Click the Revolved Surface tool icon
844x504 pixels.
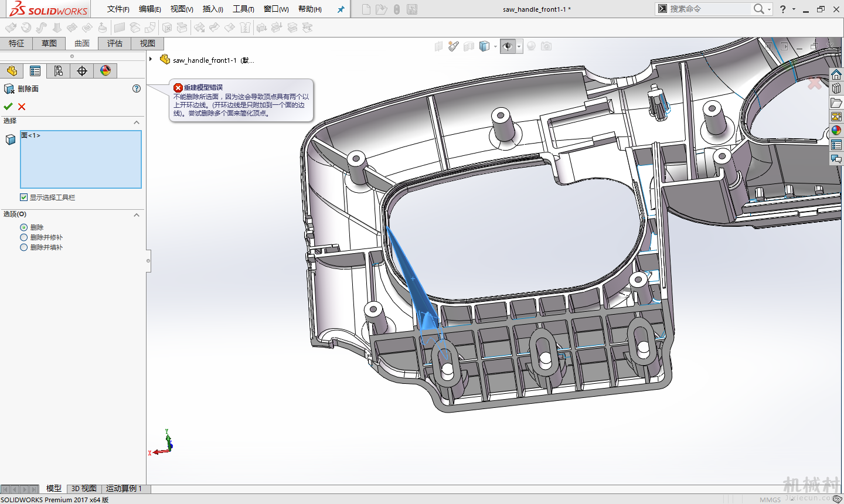tap(26, 28)
